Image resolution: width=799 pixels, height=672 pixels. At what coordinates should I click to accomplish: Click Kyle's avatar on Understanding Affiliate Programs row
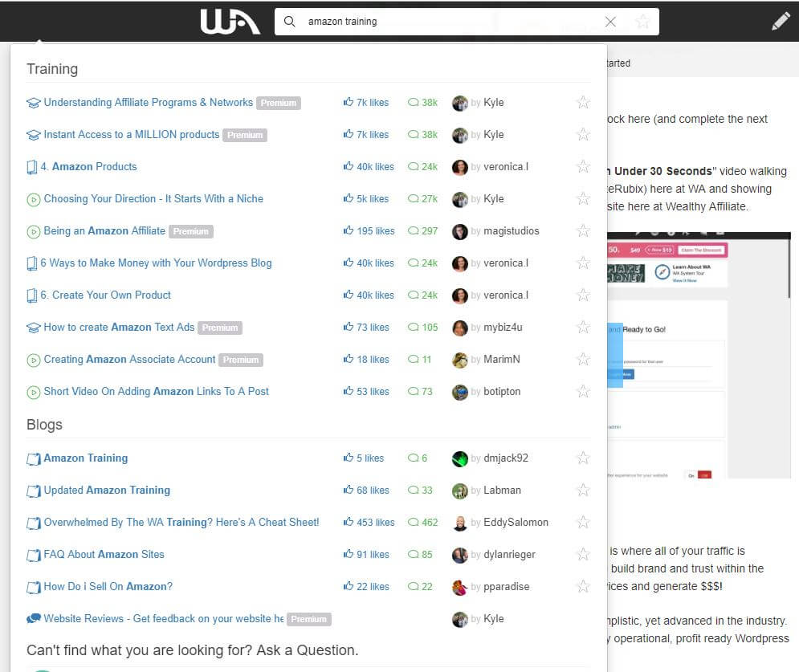pos(459,103)
